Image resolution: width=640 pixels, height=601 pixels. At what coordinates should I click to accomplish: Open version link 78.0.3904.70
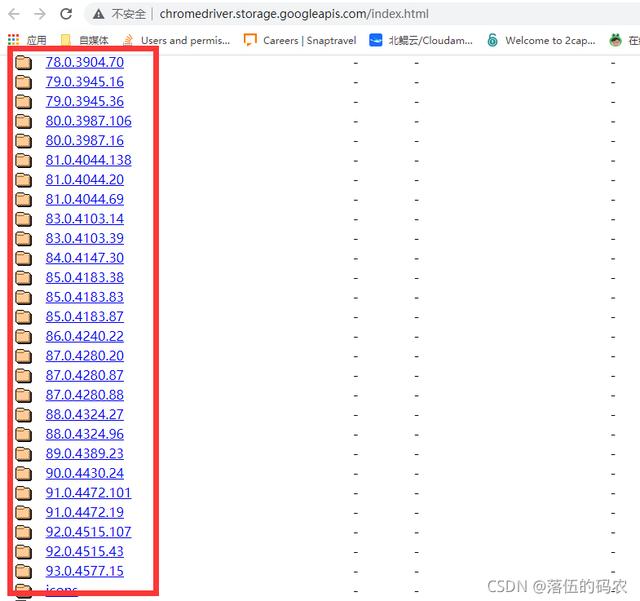pyautogui.click(x=84, y=62)
